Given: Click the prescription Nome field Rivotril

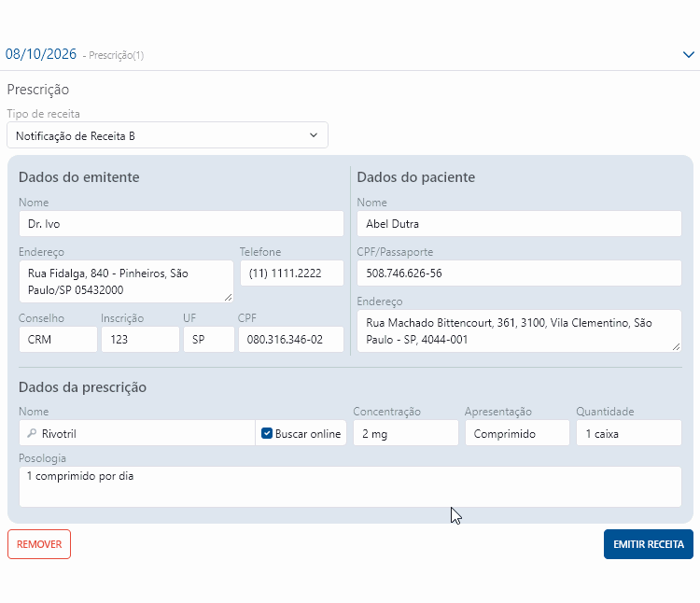Looking at the screenshot, I should coord(137,433).
